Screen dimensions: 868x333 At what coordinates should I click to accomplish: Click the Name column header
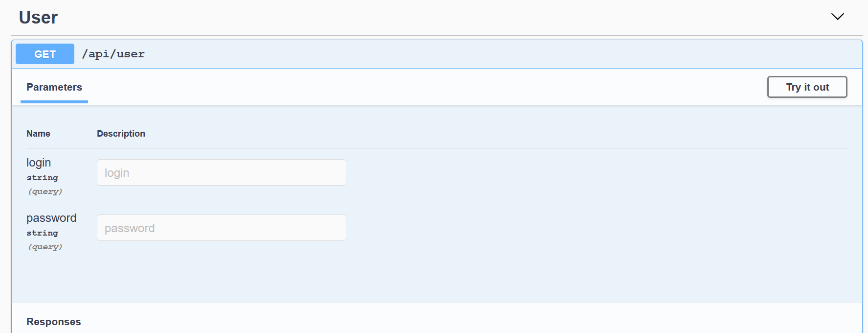[38, 134]
